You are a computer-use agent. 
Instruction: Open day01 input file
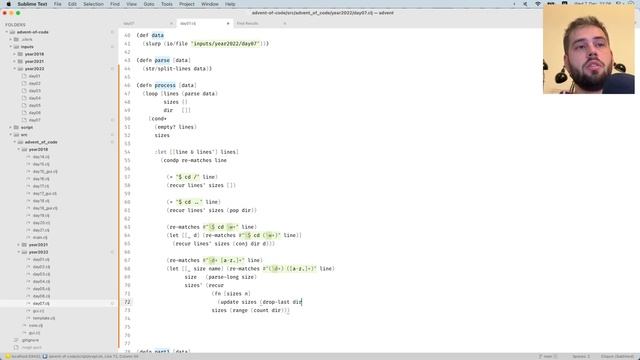point(34,76)
